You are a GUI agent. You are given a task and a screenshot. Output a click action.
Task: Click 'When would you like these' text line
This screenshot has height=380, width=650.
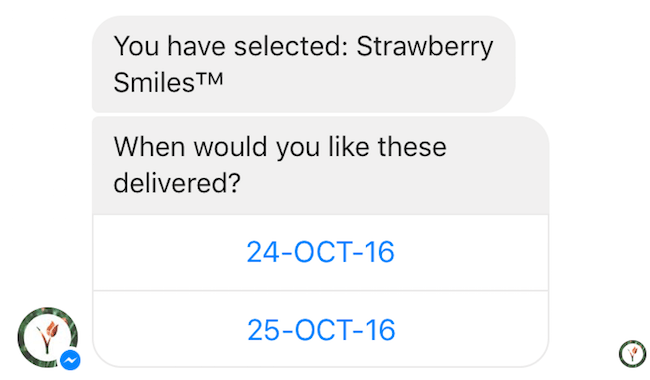click(280, 147)
